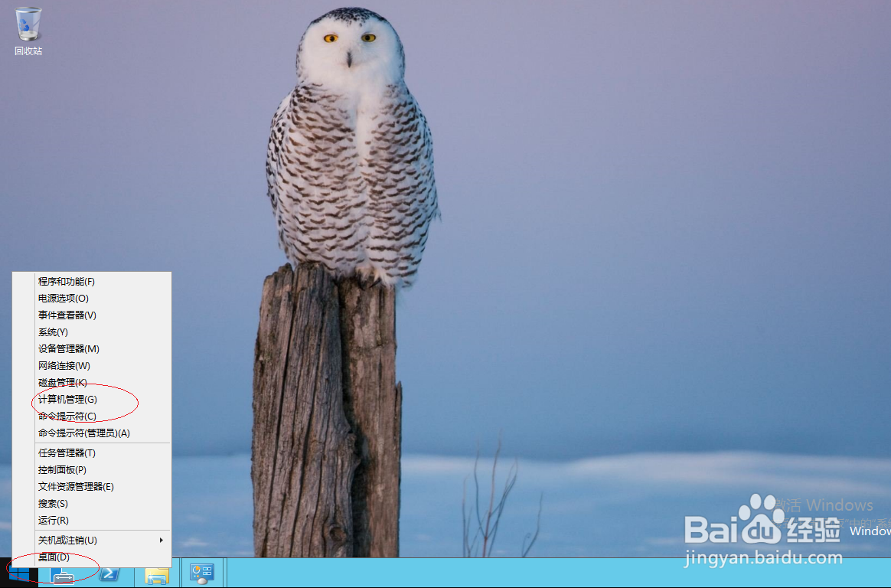
Task: Choose 网络连接(W)
Action: pyautogui.click(x=92, y=366)
